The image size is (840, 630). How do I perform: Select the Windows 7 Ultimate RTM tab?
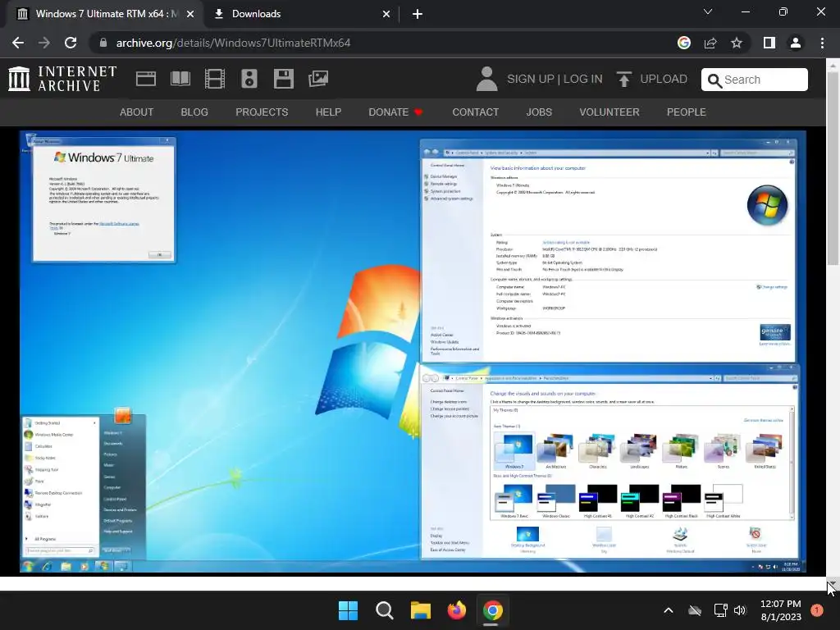[106, 14]
